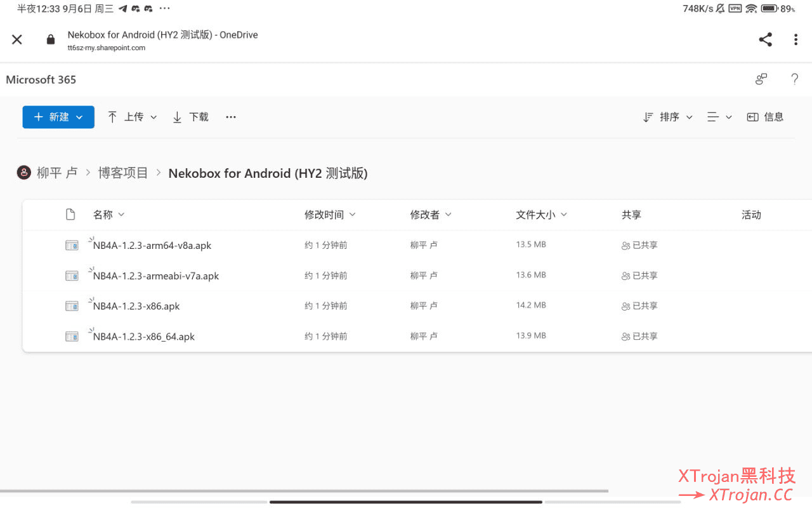This screenshot has width=812, height=508.
Task: Close the browser tab with X icon
Action: click(17, 39)
